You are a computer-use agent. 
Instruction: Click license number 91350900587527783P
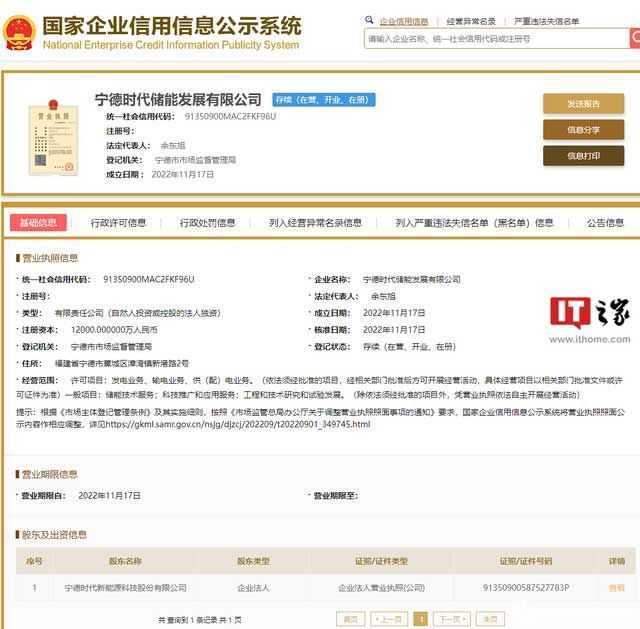point(526,587)
